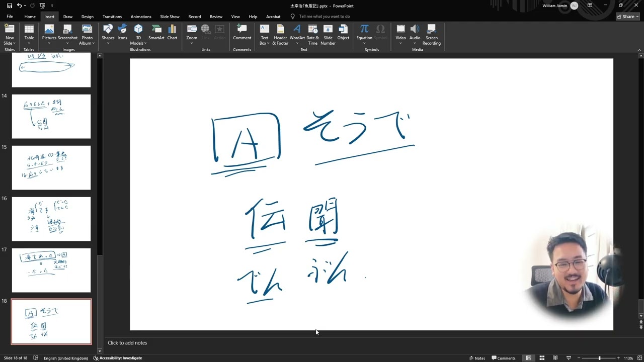Insert a Slide Number
This screenshot has width=644, height=362.
(x=328, y=34)
